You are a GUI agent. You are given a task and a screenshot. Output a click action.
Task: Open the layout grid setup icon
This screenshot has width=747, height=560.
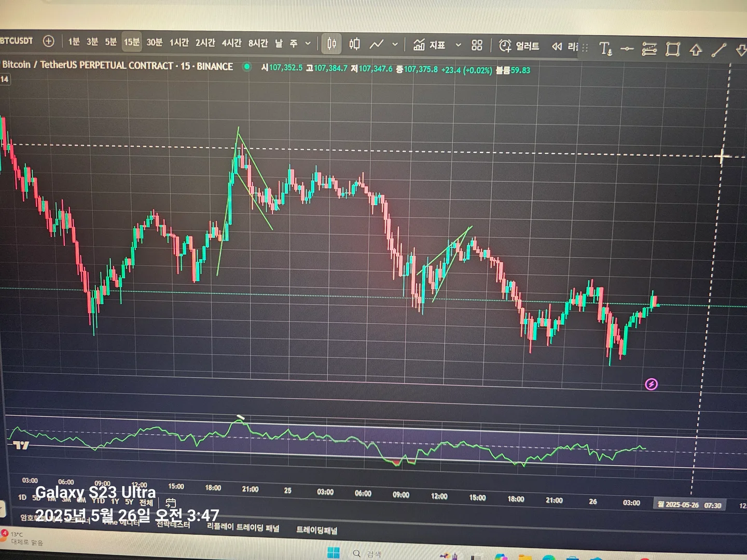pyautogui.click(x=477, y=45)
